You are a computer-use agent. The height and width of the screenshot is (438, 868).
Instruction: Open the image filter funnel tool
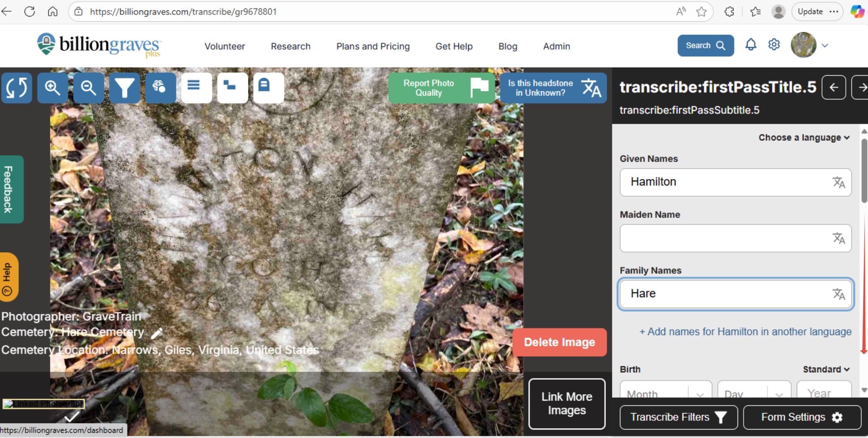click(x=124, y=88)
